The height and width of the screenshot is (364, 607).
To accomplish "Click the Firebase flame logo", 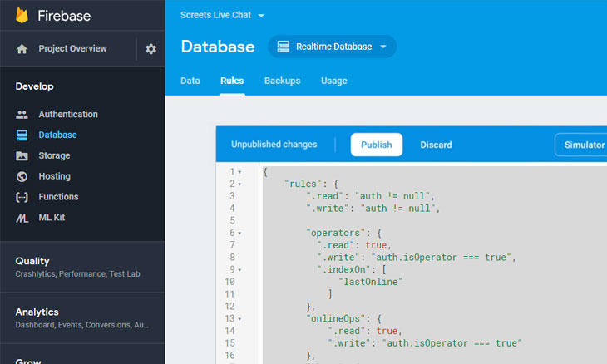I will tap(22, 16).
